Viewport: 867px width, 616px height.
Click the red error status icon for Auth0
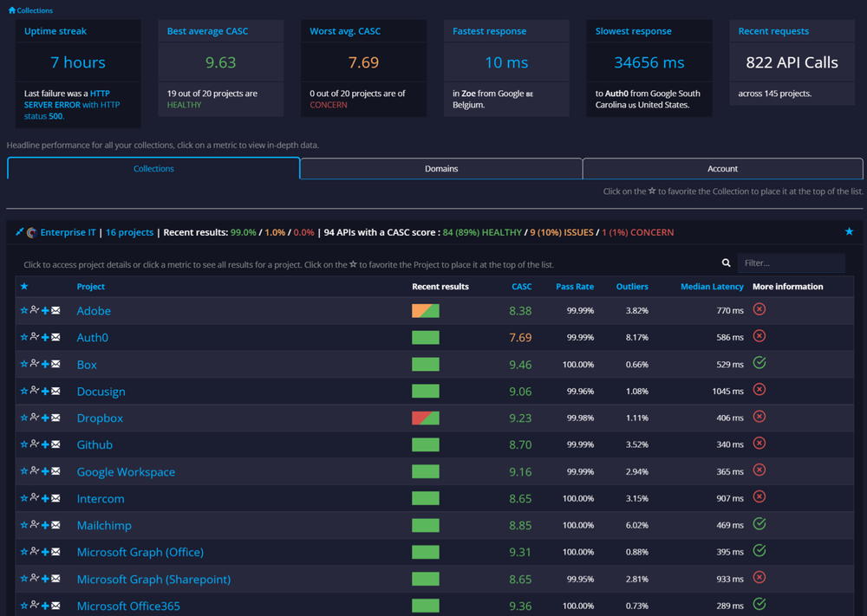(759, 336)
